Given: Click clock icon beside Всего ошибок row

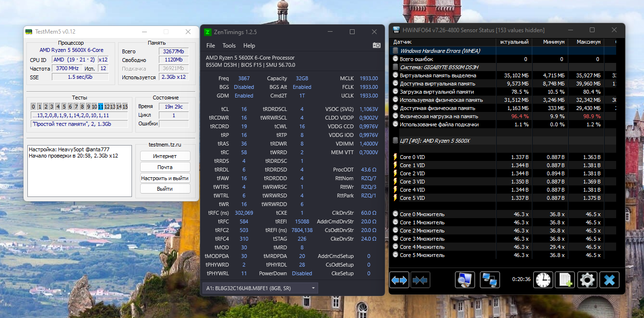Looking at the screenshot, I should pyautogui.click(x=395, y=59).
